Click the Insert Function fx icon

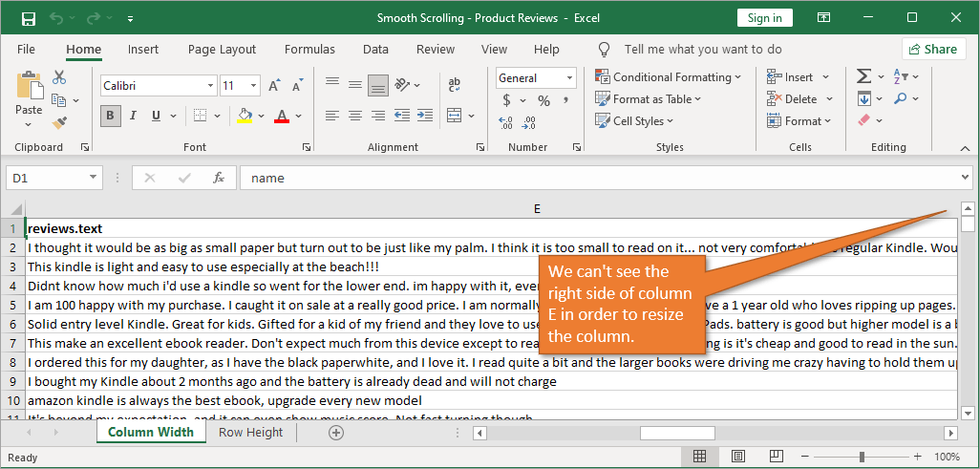219,178
